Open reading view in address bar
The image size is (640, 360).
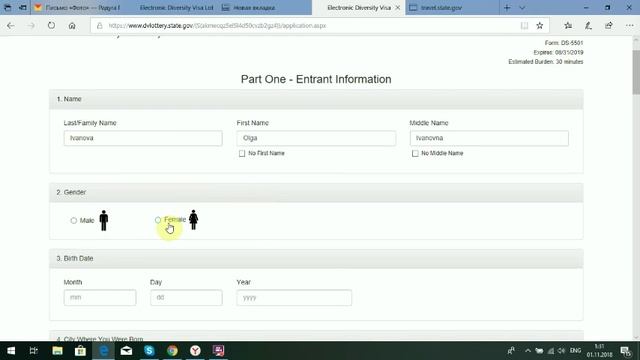(x=524, y=26)
